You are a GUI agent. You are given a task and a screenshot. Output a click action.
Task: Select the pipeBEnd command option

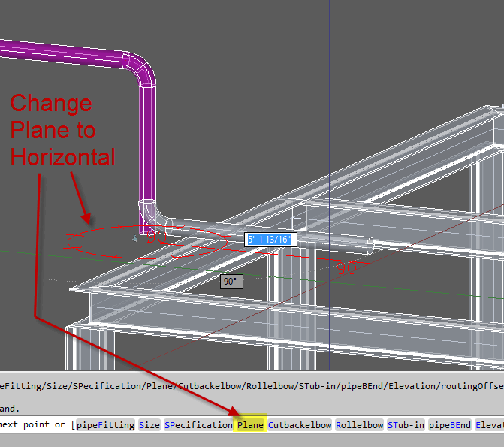click(450, 425)
